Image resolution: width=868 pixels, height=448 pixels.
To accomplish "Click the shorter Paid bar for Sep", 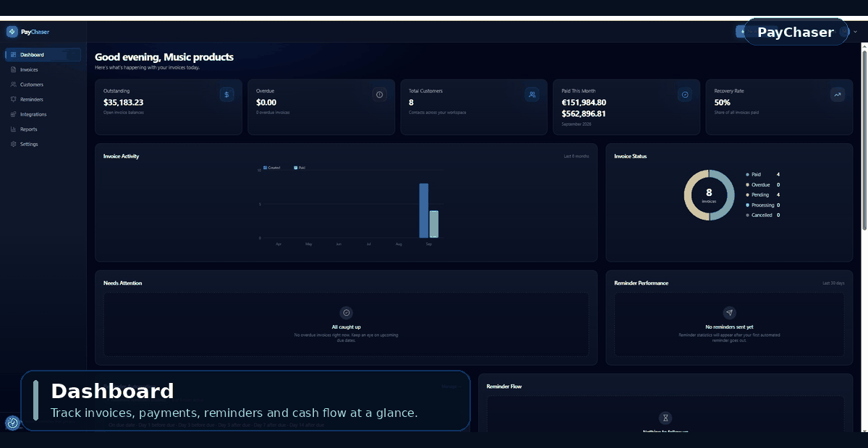I will [434, 224].
